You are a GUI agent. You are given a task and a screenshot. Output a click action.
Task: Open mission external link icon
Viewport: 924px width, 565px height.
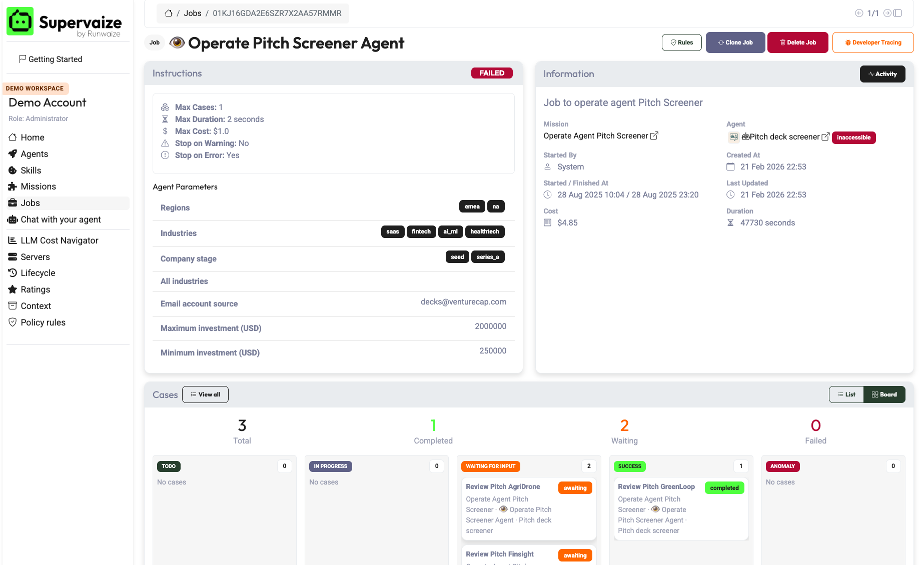(654, 136)
